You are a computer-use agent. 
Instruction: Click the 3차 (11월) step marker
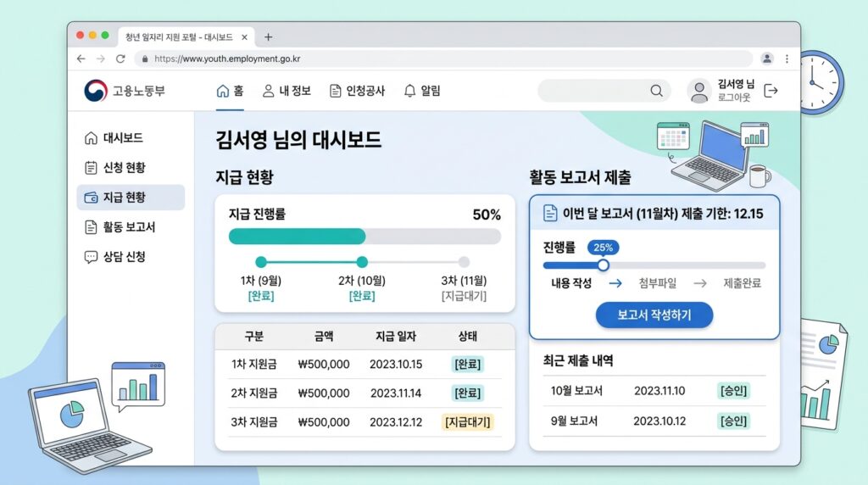pyautogui.click(x=464, y=263)
